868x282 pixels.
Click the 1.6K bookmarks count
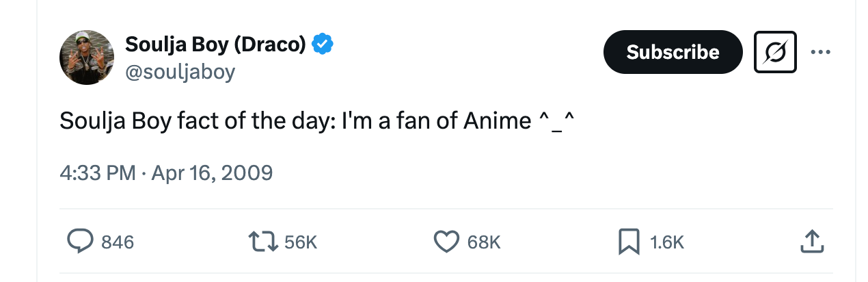point(667,242)
